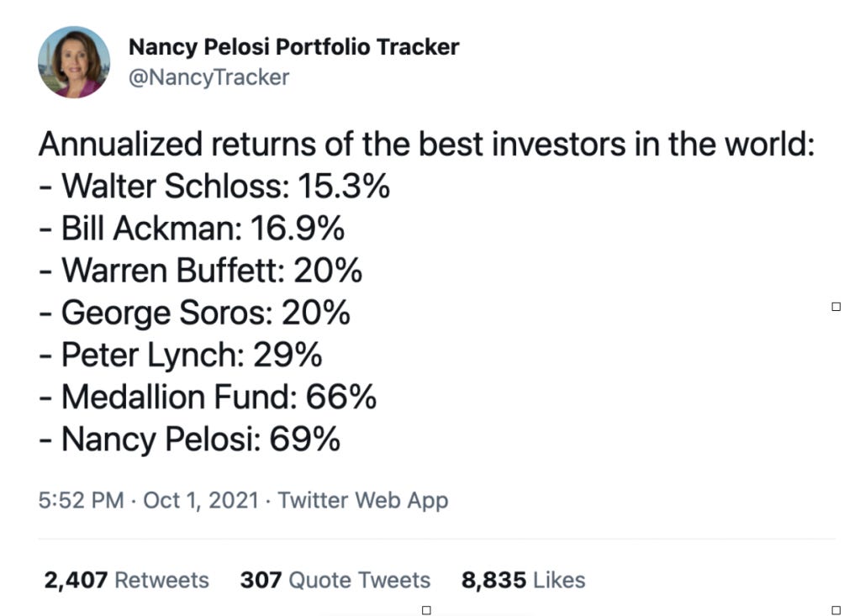Screen dimensions: 860x616
Task: Click the square handle at bottom center
Action: click(426, 610)
